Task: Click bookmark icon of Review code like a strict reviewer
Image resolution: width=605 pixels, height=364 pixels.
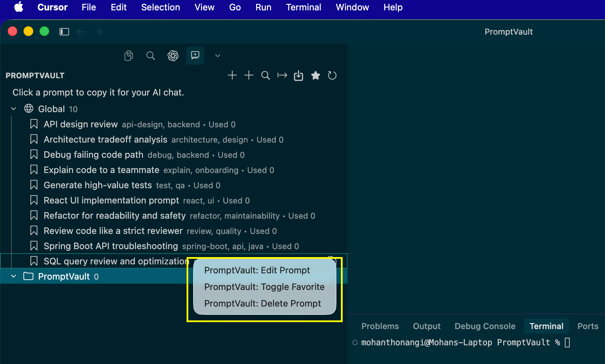Action: (x=34, y=231)
